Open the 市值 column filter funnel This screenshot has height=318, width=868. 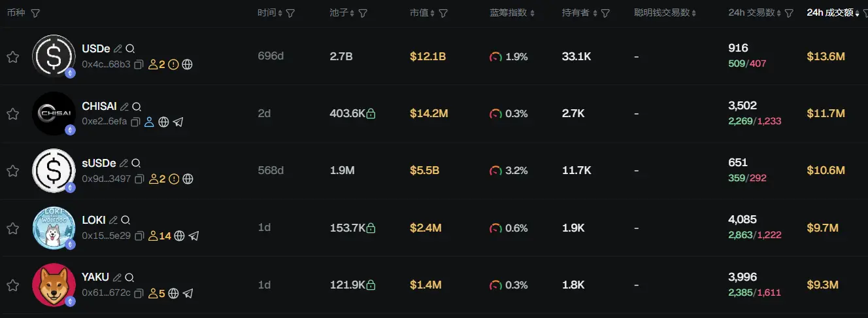443,13
